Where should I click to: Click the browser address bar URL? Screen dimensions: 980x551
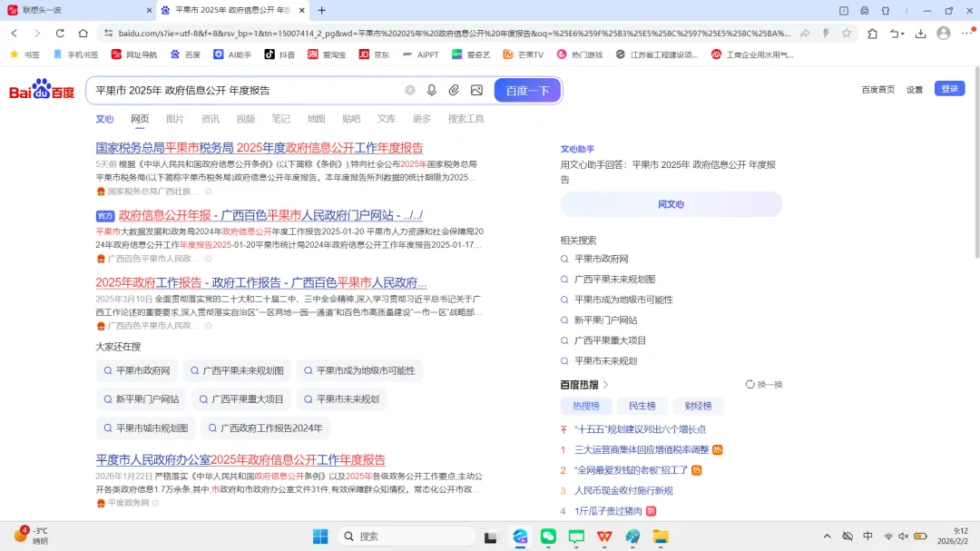pyautogui.click(x=454, y=34)
